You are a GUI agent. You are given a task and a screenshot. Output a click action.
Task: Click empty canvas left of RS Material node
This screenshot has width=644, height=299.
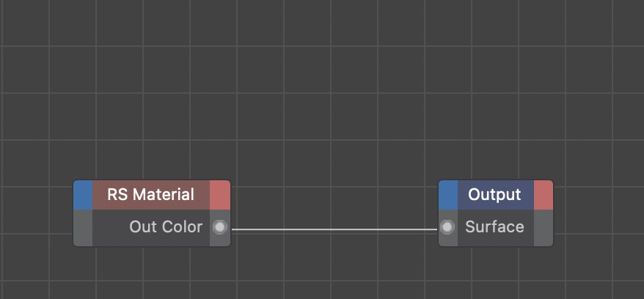[x=37, y=213]
